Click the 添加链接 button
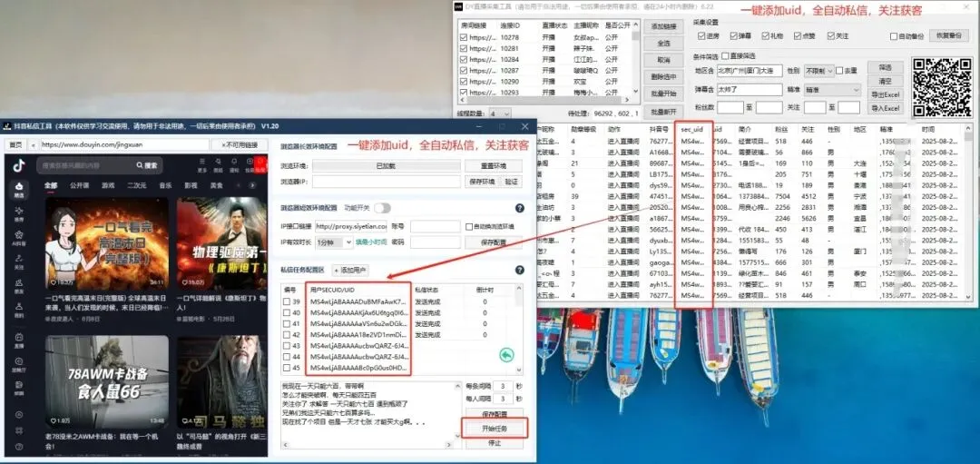Screen dimensions: 980x464 663,27
